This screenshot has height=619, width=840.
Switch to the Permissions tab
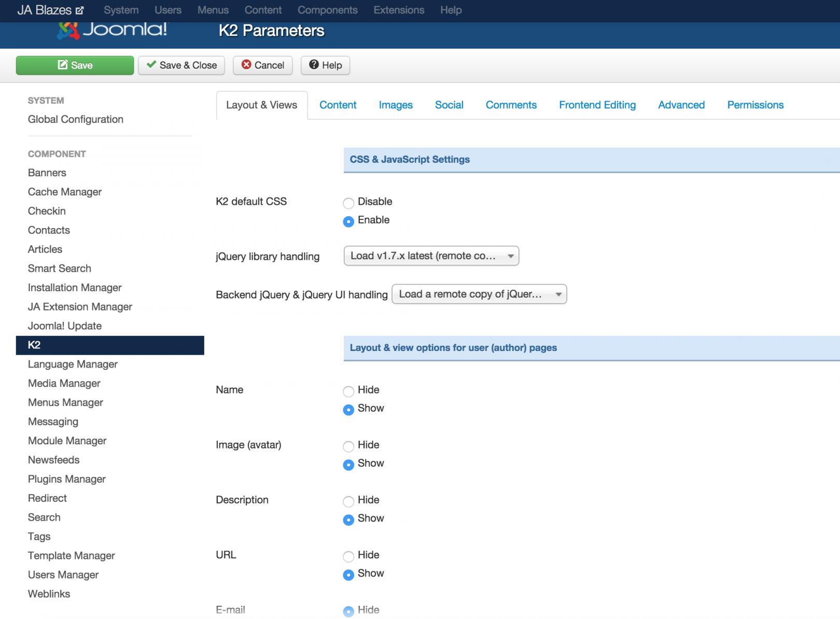click(755, 105)
